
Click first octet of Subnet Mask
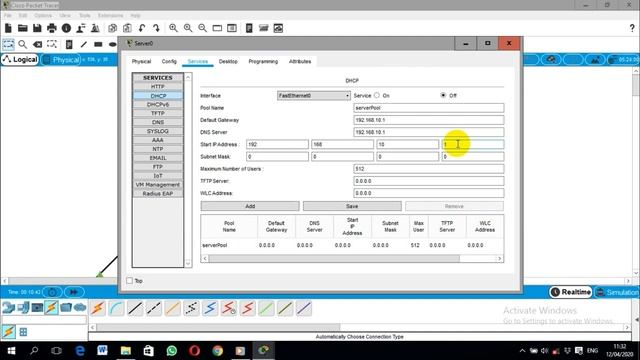point(277,157)
